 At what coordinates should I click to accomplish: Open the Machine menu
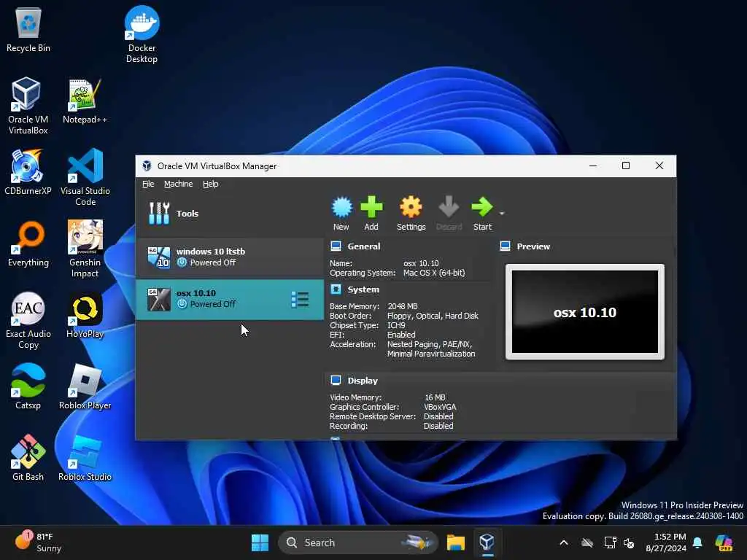[178, 184]
